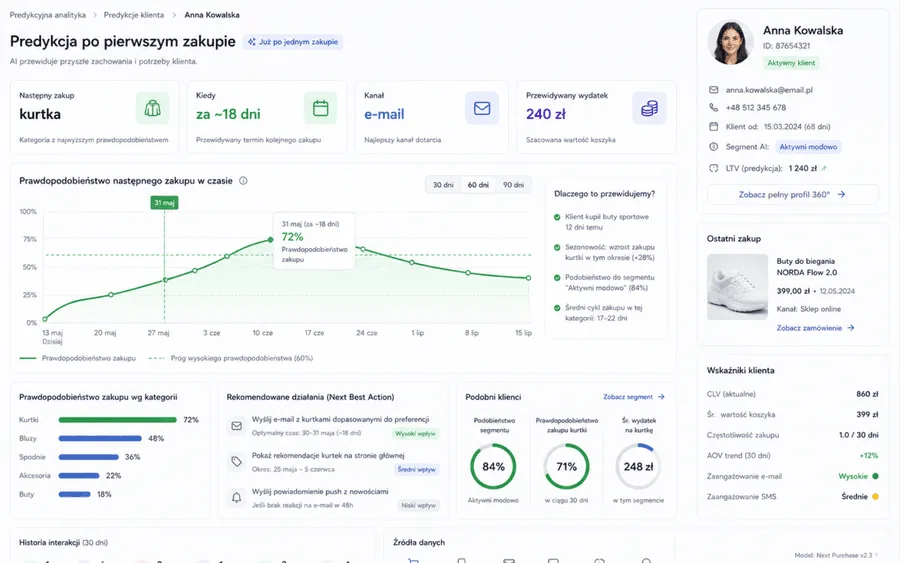Switch chart range to 90 dni
This screenshot has height=563, width=900.
(x=513, y=185)
